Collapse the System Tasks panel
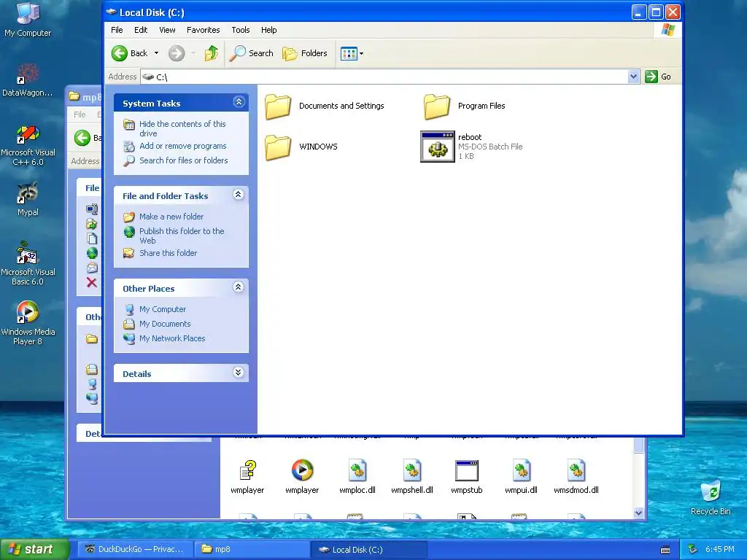747x560 pixels. [239, 102]
